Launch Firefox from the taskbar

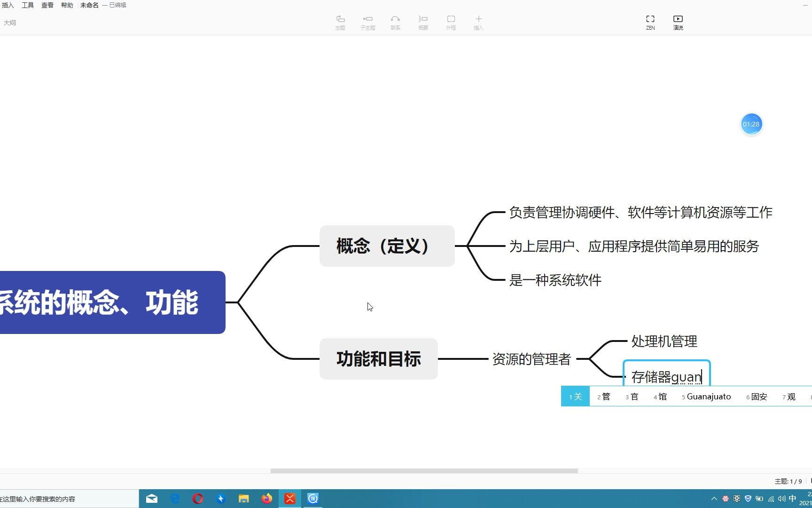pyautogui.click(x=267, y=498)
